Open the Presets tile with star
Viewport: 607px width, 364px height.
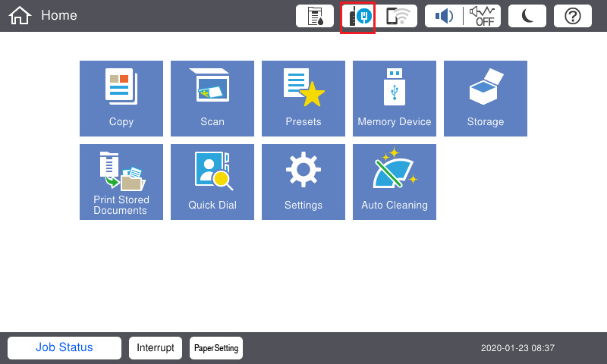[x=303, y=99]
